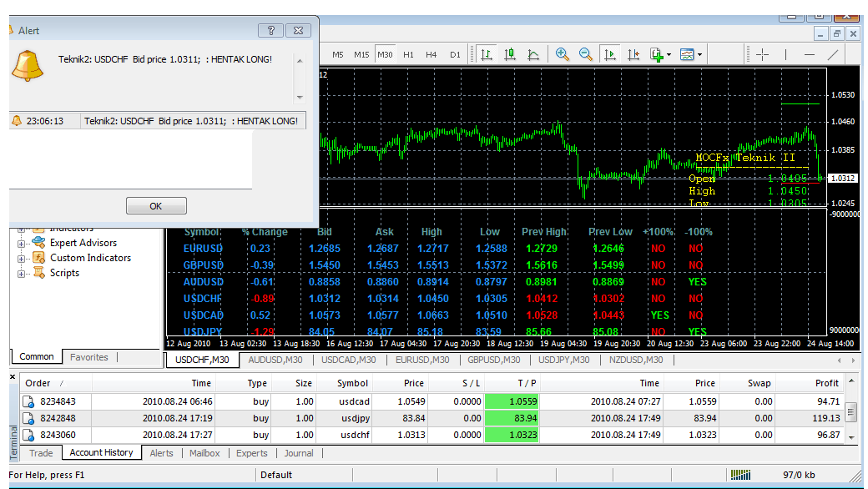Select Custom Indicators in navigator
868x489 pixels.
[x=90, y=258]
